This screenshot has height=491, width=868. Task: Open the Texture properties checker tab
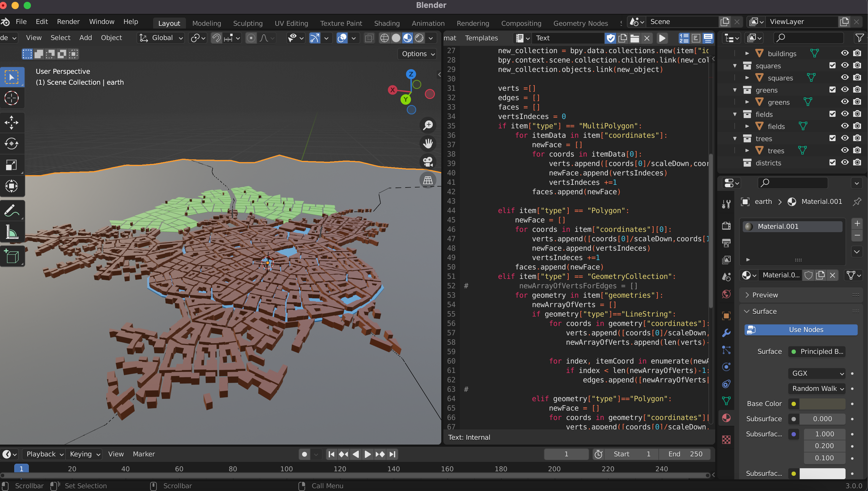point(726,439)
